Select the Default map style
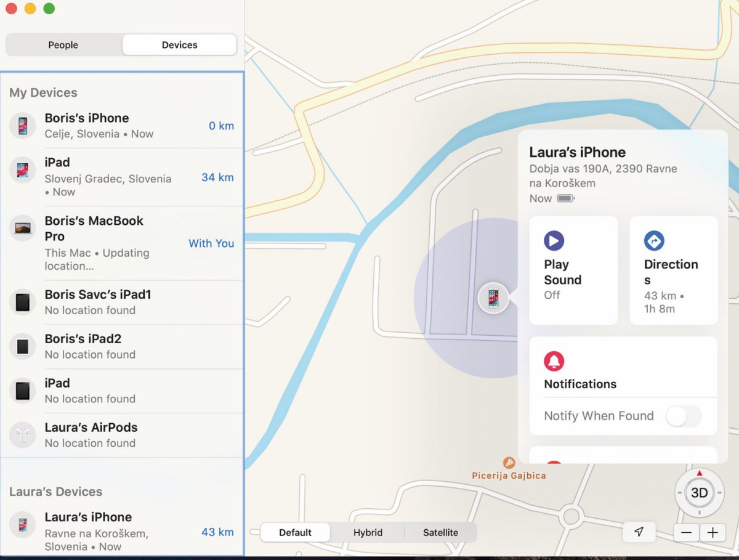The height and width of the screenshot is (560, 739). coord(296,532)
